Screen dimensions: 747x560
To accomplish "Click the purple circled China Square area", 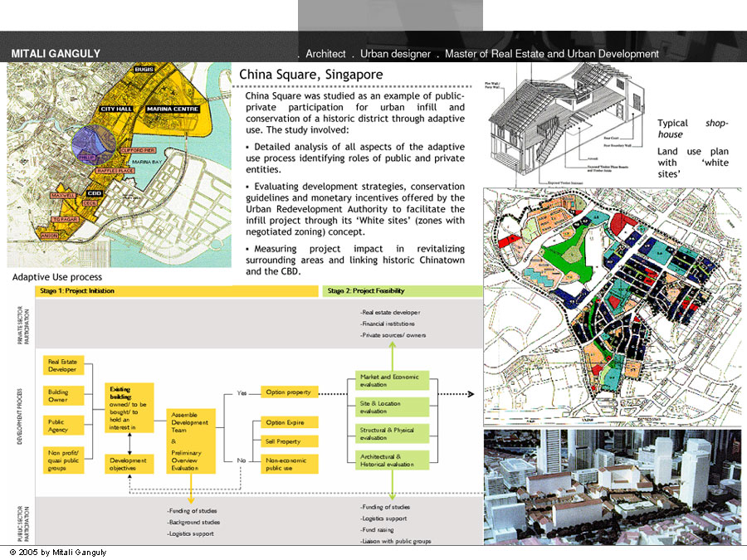I will click(94, 144).
